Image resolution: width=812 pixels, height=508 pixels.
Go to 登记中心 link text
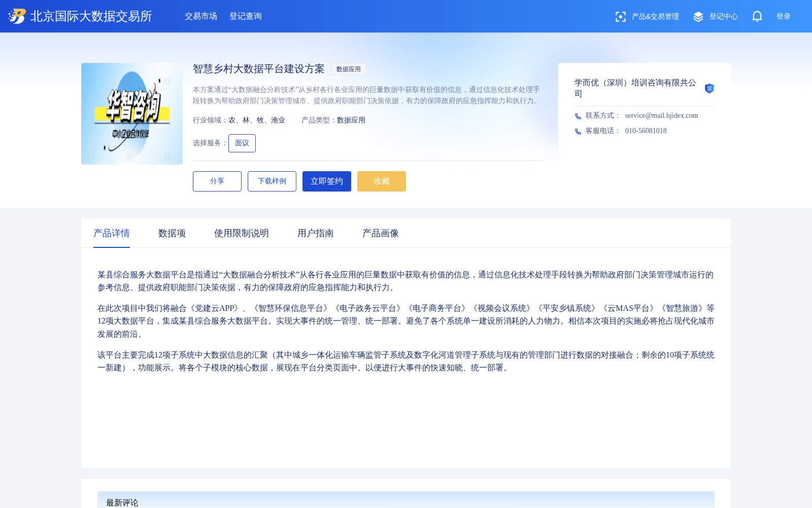724,16
